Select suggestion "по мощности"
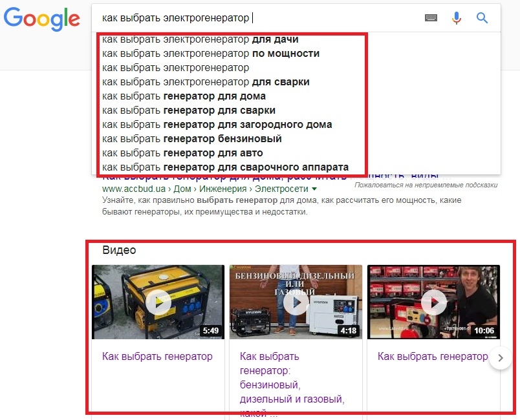Screen dimensions: 520x420 coord(211,54)
